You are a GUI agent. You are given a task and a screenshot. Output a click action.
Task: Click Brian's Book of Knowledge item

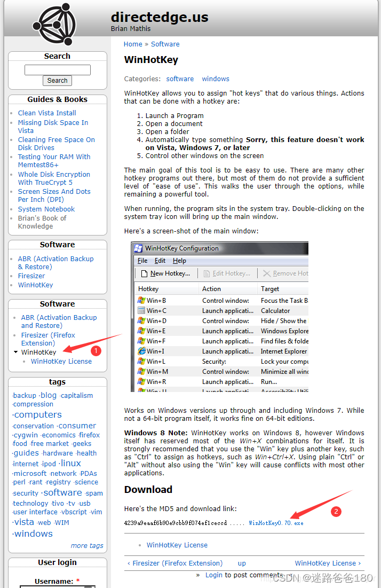pos(42,222)
